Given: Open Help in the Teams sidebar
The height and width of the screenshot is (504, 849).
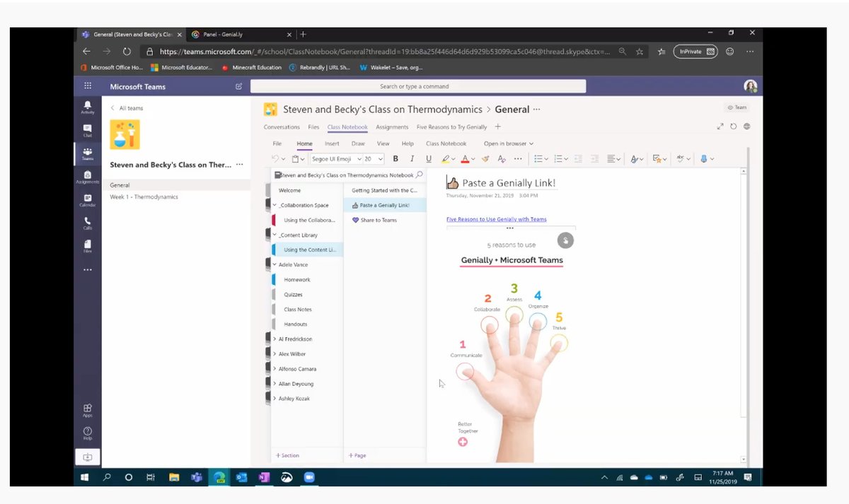Looking at the screenshot, I should [88, 433].
